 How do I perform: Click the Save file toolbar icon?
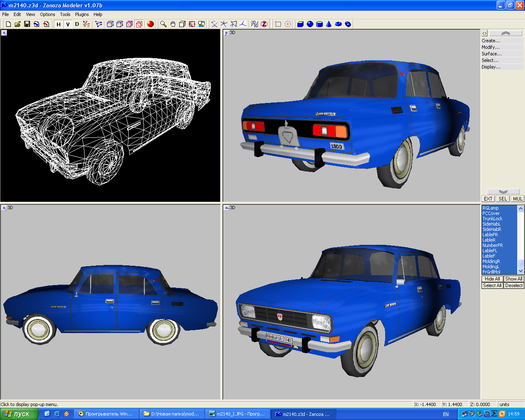pyautogui.click(x=27, y=24)
